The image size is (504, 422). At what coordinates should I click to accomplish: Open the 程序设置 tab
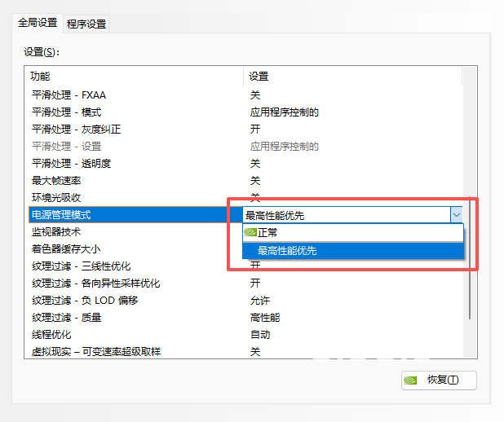coord(86,24)
